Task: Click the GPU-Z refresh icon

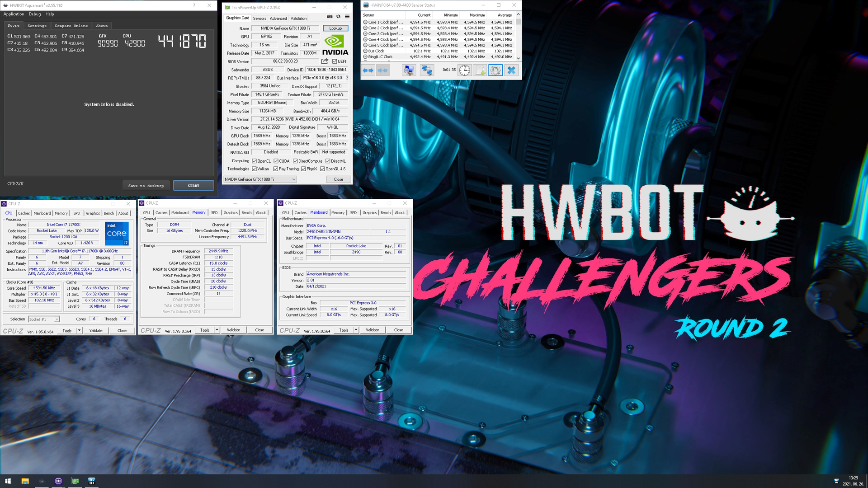Action: (x=338, y=17)
